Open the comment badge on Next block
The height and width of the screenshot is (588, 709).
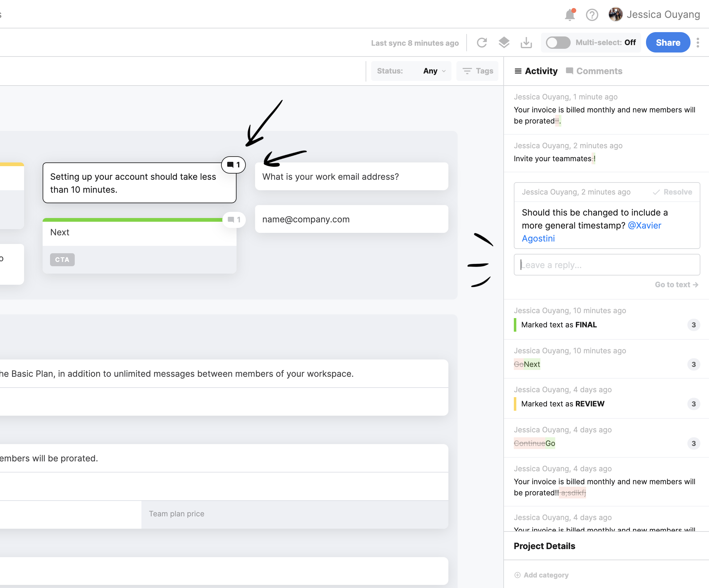pyautogui.click(x=234, y=220)
